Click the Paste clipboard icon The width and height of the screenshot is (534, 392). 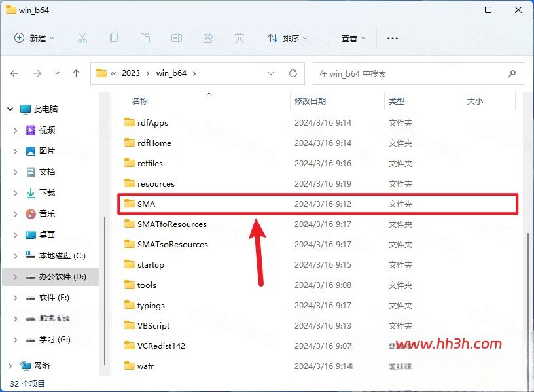(145, 38)
